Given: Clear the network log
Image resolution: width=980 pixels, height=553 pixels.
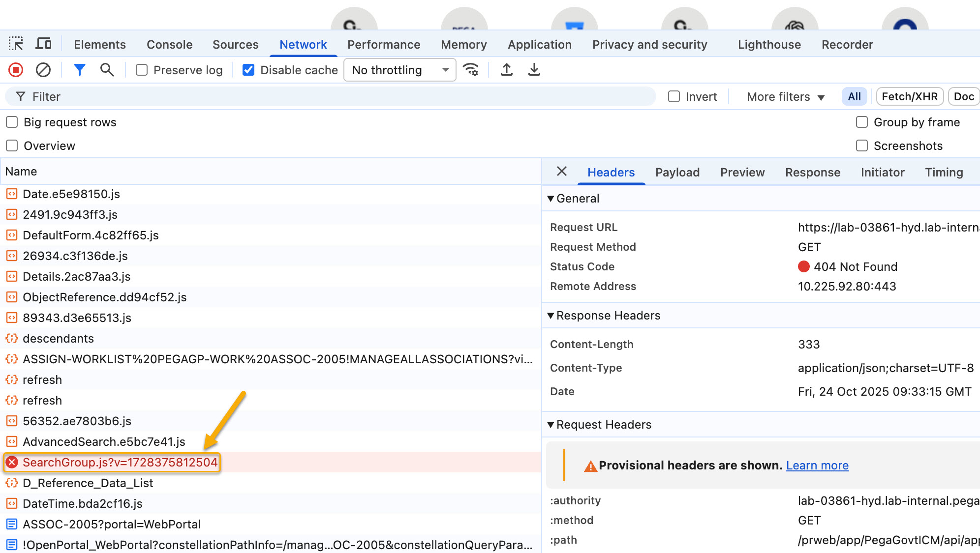Looking at the screenshot, I should click(x=43, y=70).
